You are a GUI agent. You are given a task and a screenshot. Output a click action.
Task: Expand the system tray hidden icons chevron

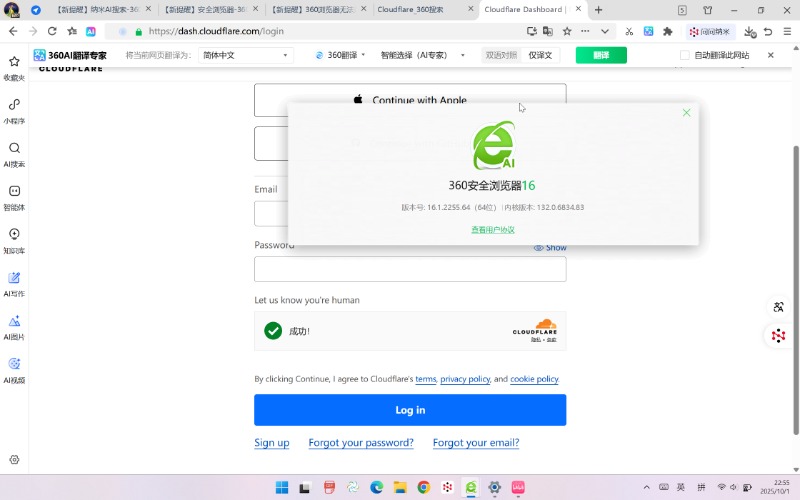[x=646, y=487]
